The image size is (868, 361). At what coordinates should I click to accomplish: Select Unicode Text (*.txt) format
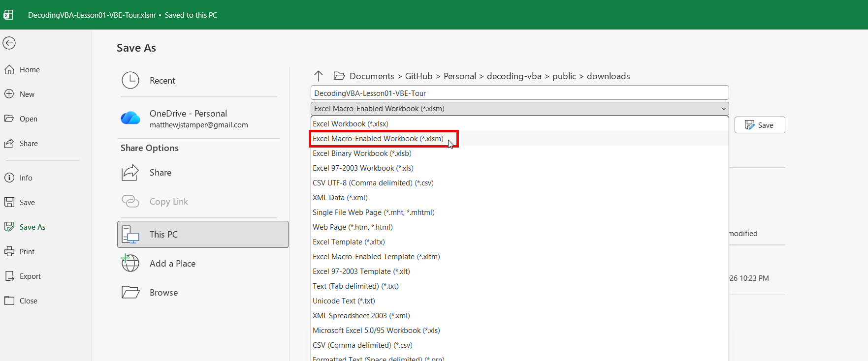[519, 301]
